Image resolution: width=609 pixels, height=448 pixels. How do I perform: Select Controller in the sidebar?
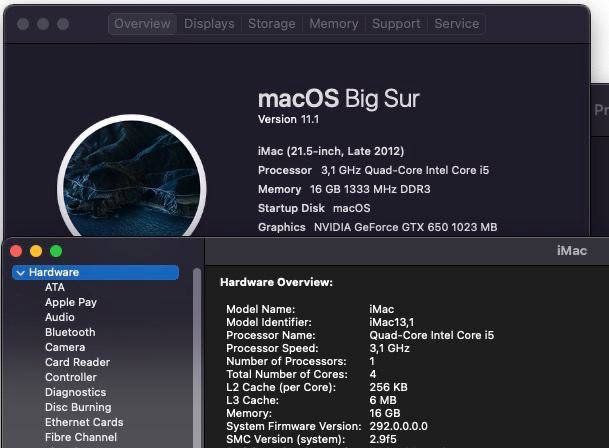(x=71, y=377)
